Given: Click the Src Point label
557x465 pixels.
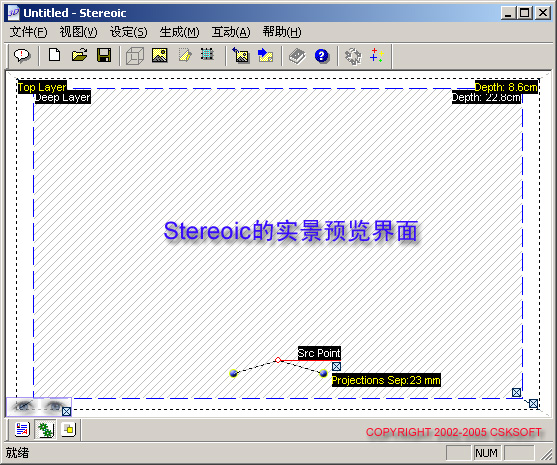Looking at the screenshot, I should pyautogui.click(x=319, y=353).
